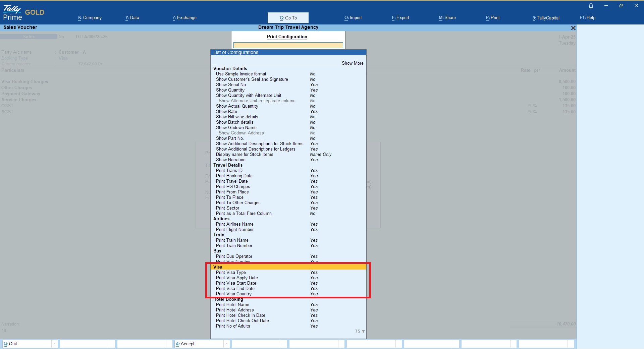Select the highlighted Visa section header

pos(288,267)
